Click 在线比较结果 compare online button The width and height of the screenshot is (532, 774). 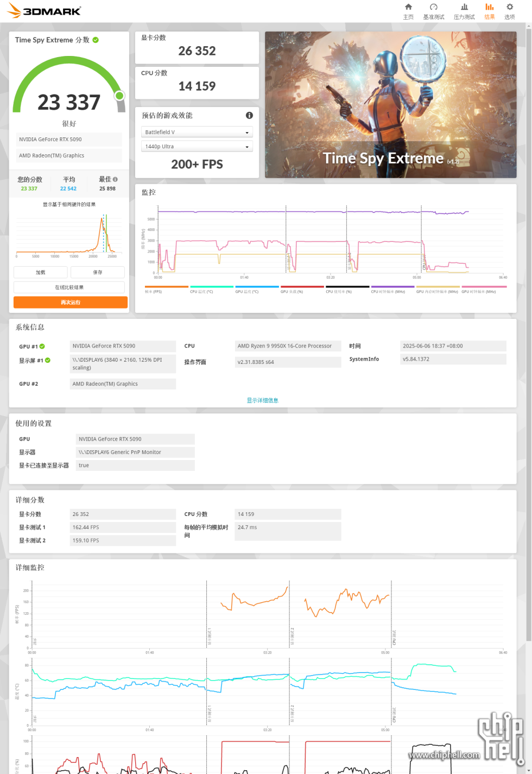click(x=69, y=287)
